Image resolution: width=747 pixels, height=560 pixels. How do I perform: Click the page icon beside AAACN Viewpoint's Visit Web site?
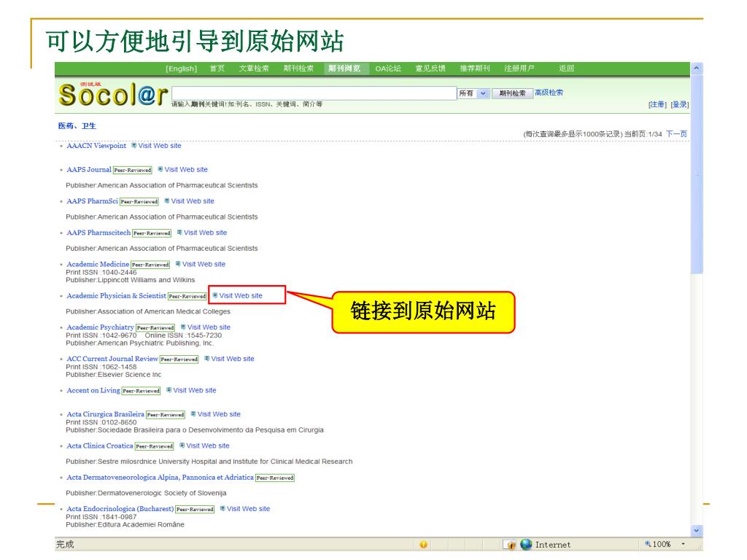coord(134,145)
